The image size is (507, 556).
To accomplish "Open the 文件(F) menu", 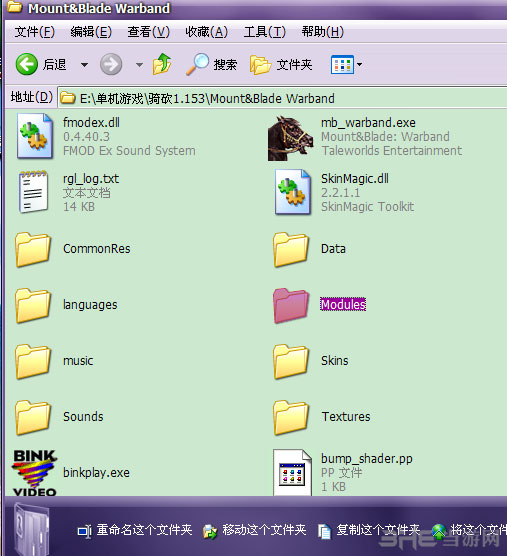I will point(34,32).
